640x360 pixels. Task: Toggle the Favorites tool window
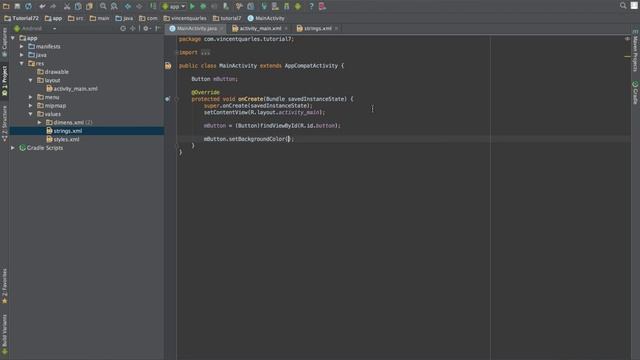(4, 286)
